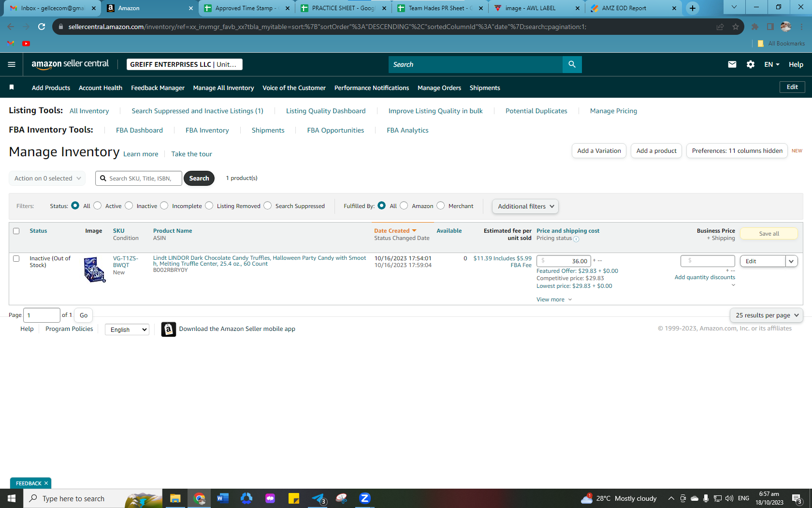812x508 pixels.
Task: Open the Windows notification center icon
Action: 797,498
